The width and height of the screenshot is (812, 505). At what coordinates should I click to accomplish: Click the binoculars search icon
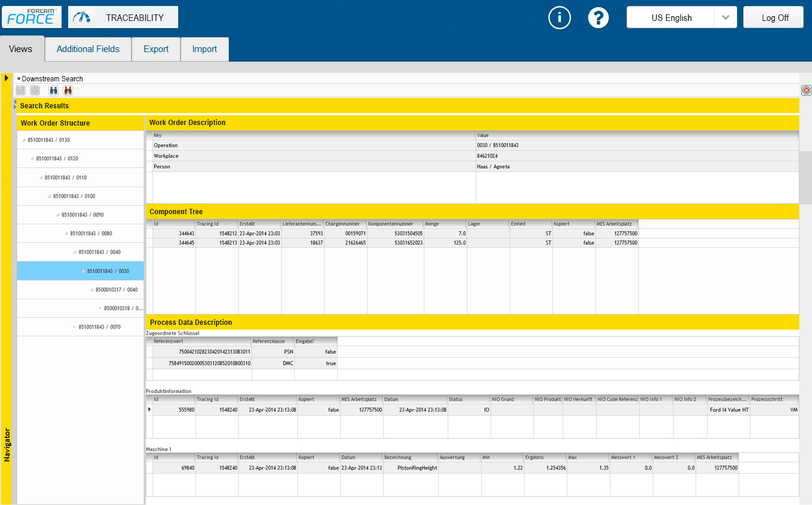(x=54, y=90)
